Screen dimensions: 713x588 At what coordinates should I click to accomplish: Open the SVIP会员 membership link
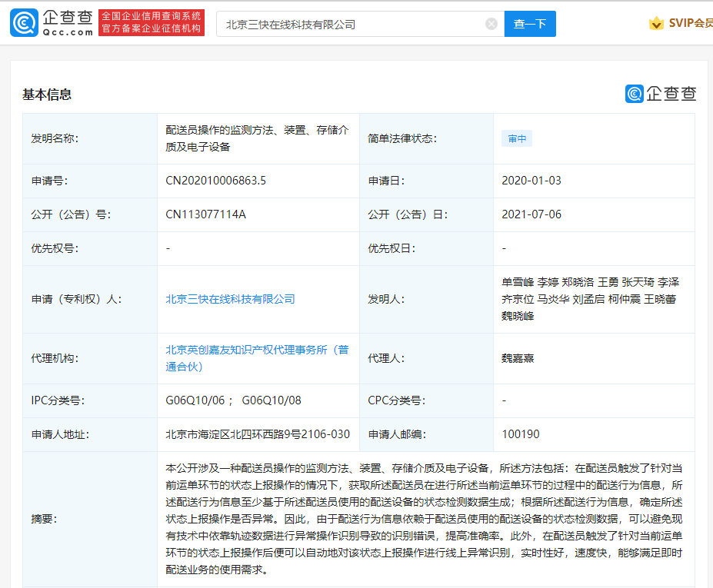click(x=690, y=23)
